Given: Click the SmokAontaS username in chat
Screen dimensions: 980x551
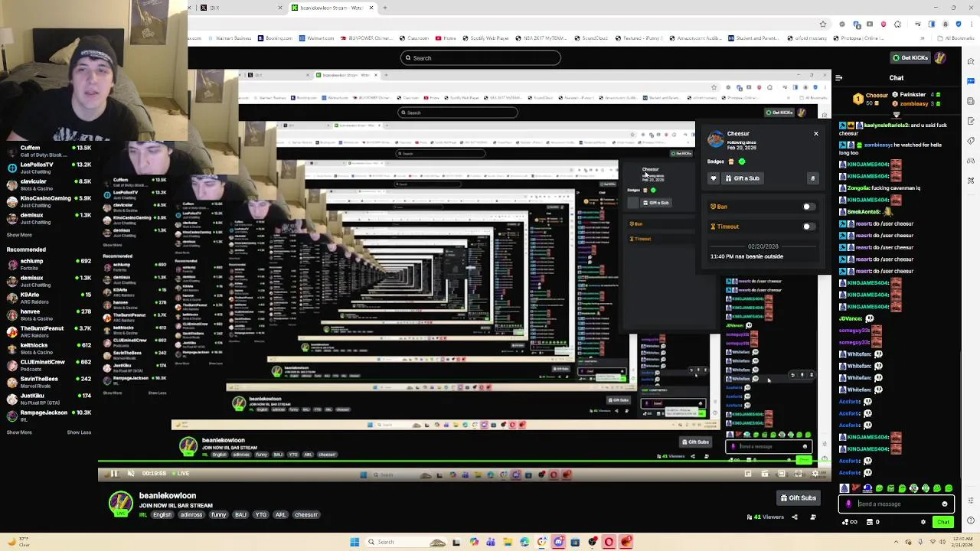Looking at the screenshot, I should tap(863, 212).
